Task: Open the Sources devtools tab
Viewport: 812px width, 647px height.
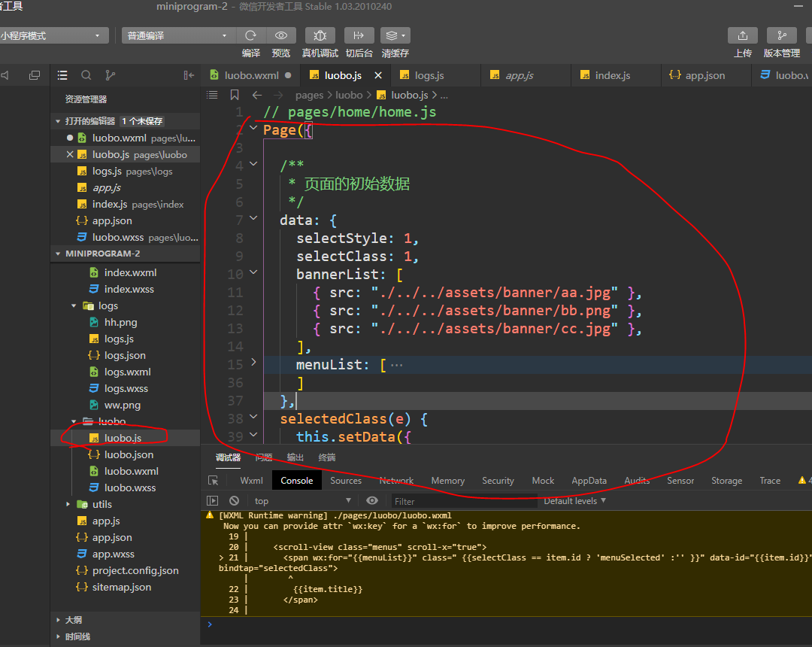Action: click(x=346, y=481)
